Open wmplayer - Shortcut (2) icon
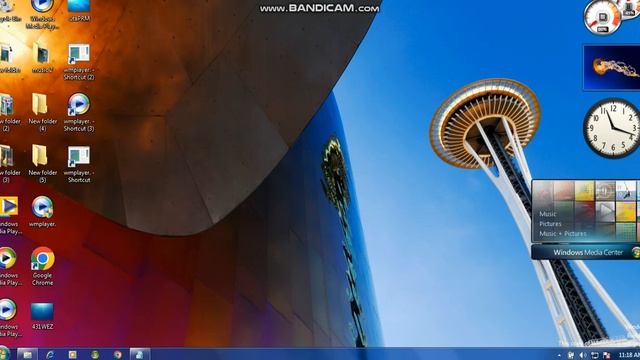 point(79,61)
